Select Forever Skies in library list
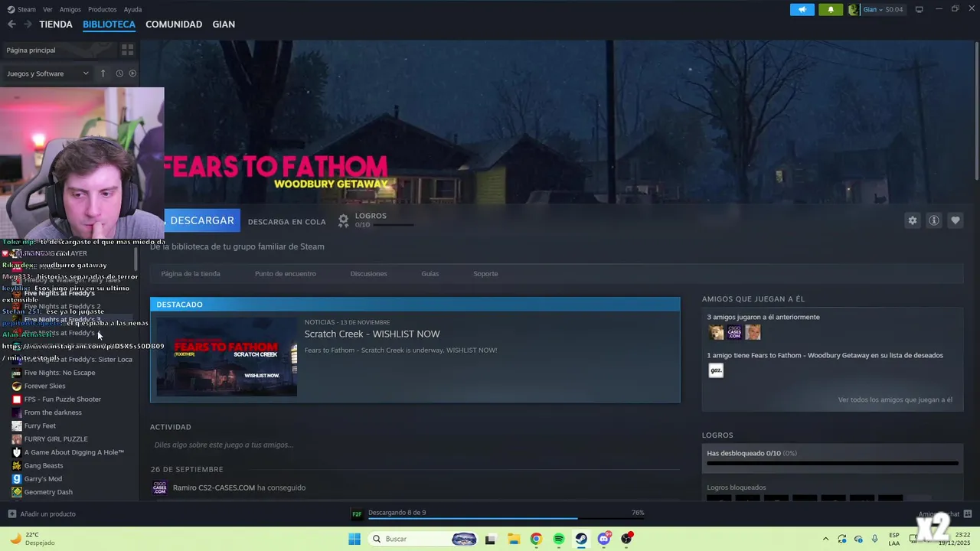Image resolution: width=980 pixels, height=551 pixels. (44, 386)
